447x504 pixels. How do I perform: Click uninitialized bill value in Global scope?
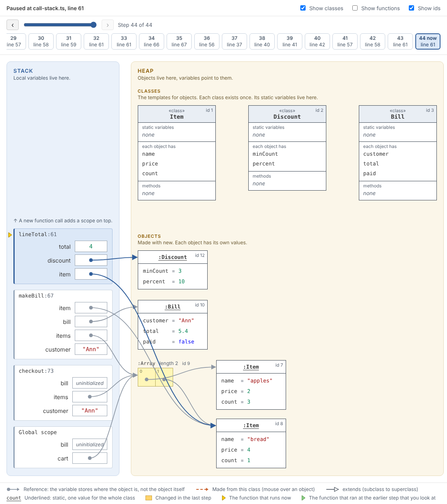[90, 444]
